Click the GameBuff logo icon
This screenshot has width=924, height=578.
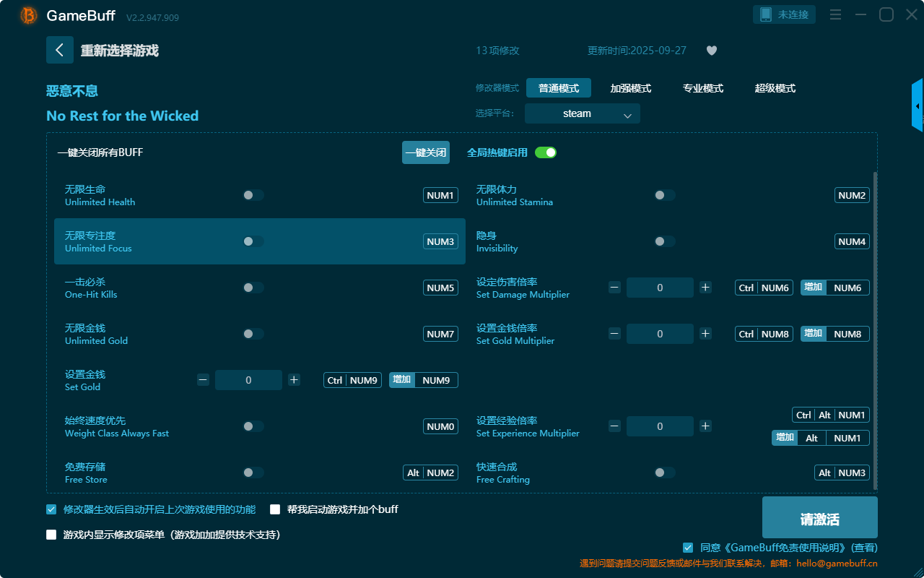pos(29,15)
